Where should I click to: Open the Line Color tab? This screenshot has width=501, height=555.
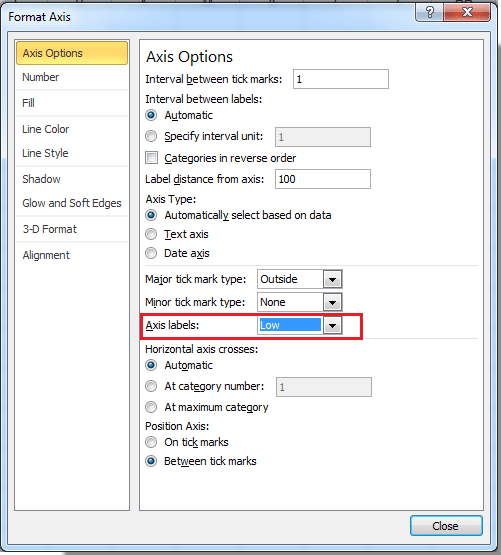tap(72, 129)
